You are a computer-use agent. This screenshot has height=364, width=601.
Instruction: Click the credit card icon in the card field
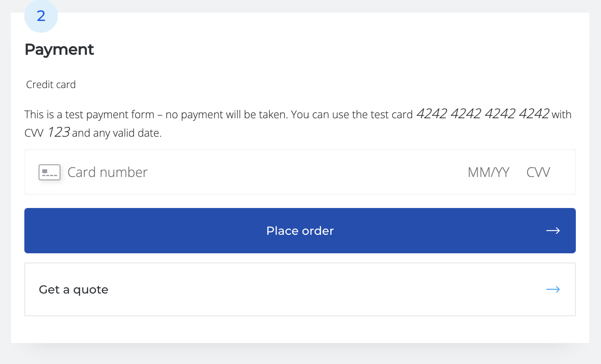pyautogui.click(x=50, y=172)
